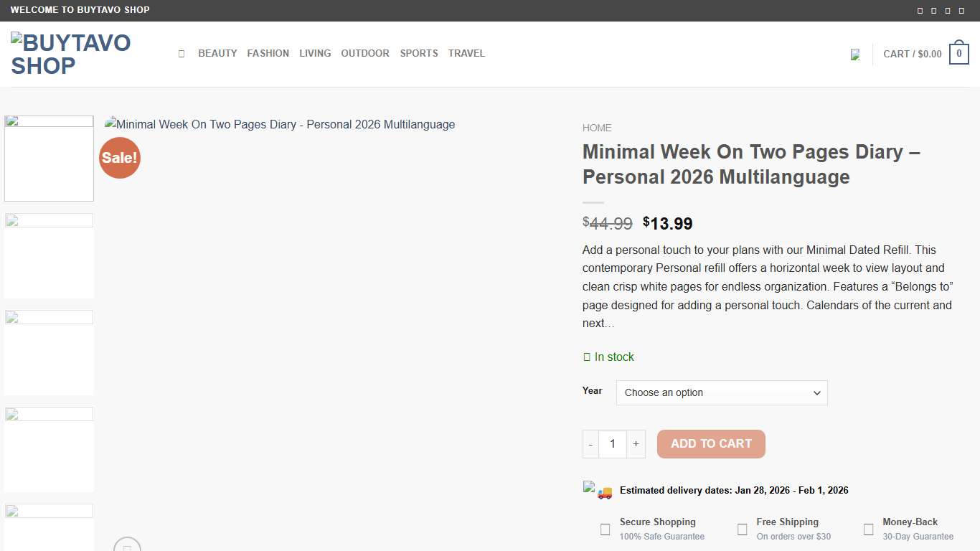Click the rightmost social icon in top bar
The height and width of the screenshot is (551, 980).
click(x=962, y=10)
